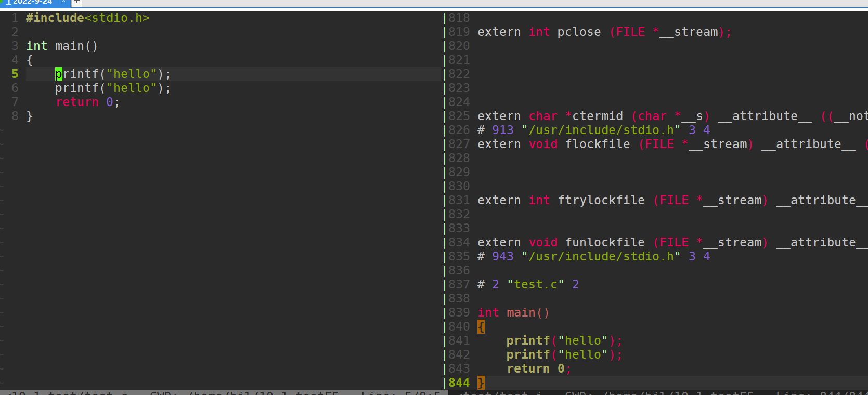Place cursor on #include<stdio.h> in left pane
868x395 pixels.
click(88, 18)
